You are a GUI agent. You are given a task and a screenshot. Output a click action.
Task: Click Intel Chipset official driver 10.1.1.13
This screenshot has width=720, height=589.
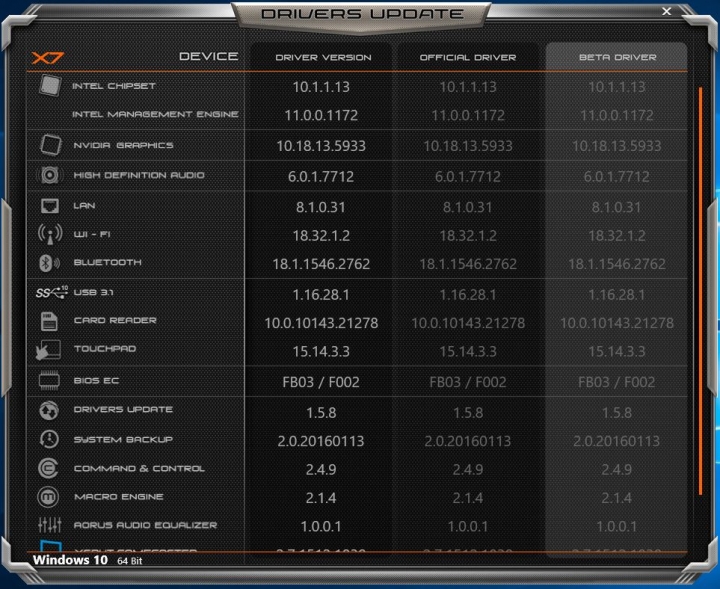click(x=468, y=87)
